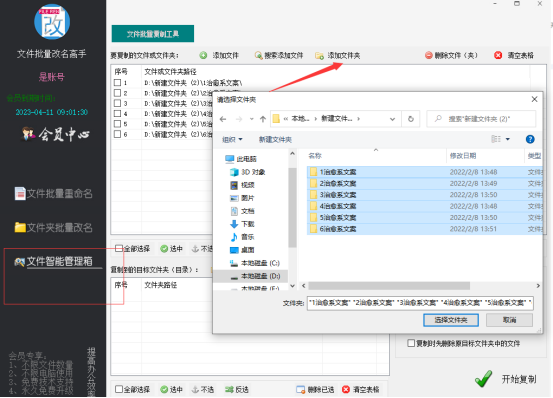The width and height of the screenshot is (553, 398).
Task: Click the back arrow in folder dialog
Action: 223,119
